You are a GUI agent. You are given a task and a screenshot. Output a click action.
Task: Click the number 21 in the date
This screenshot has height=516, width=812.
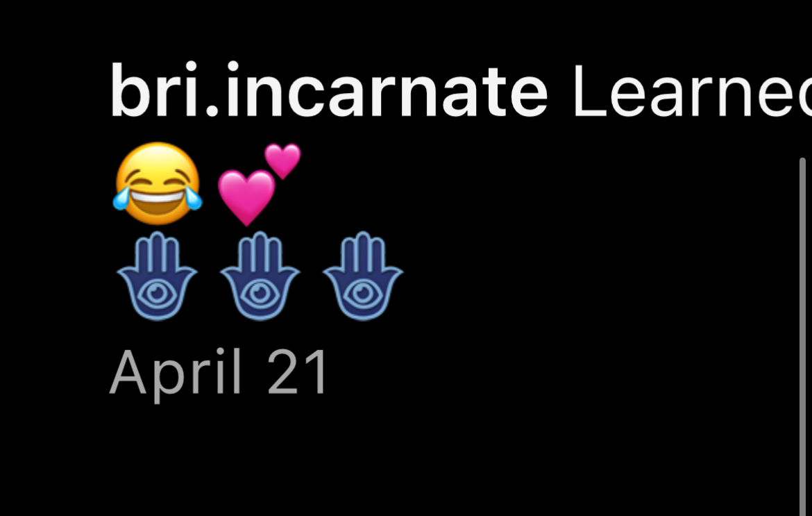(x=298, y=372)
